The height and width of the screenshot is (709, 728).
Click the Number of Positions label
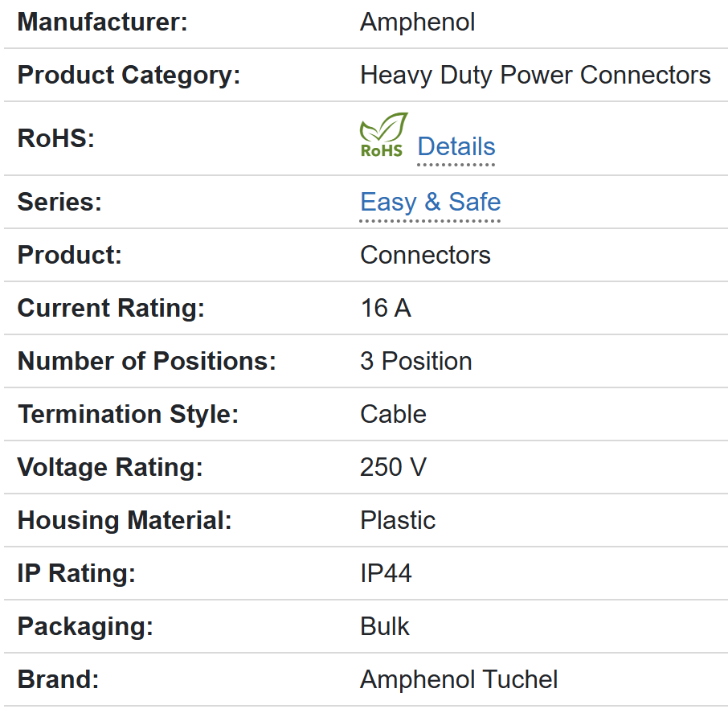click(x=147, y=361)
